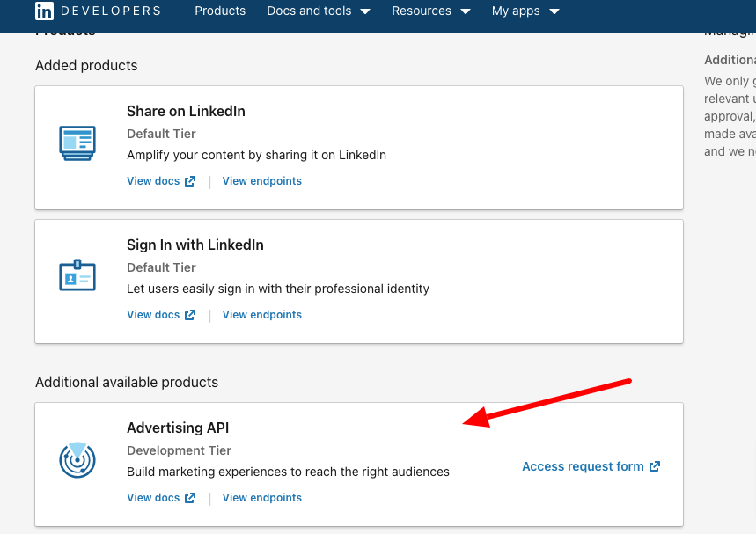
Task: Click the Advertising API radar icon
Action: (77, 460)
